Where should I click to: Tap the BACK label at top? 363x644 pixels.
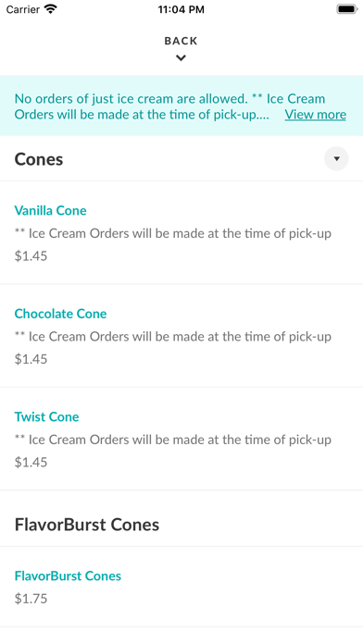(x=181, y=41)
